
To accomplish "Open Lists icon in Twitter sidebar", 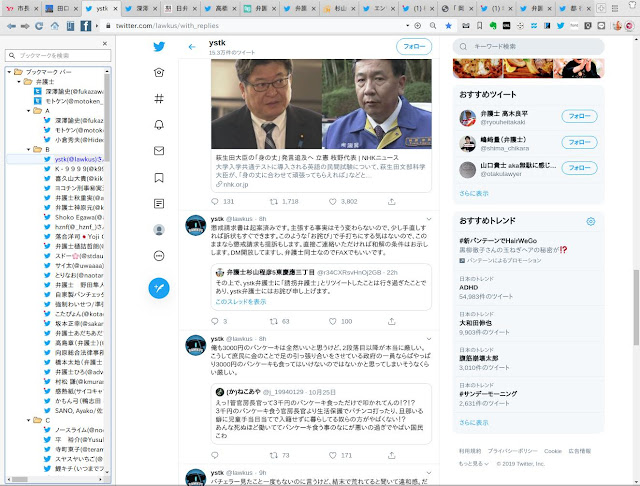I will click(159, 203).
